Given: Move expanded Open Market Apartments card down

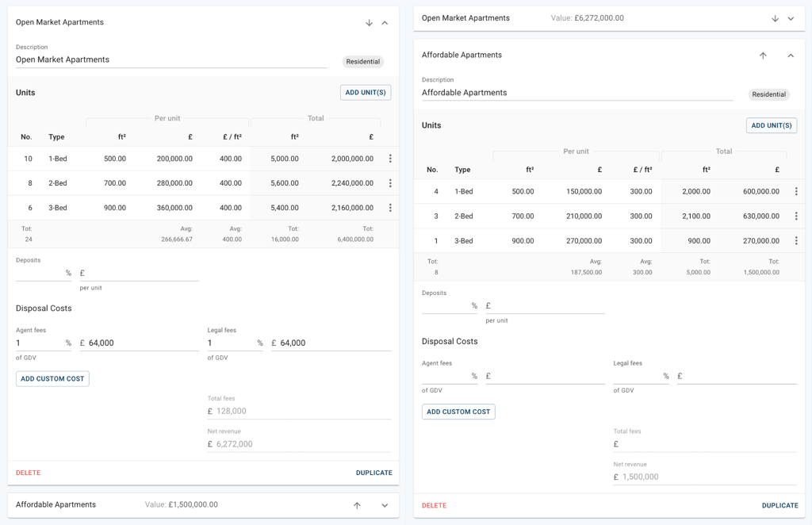Looking at the screenshot, I should [369, 23].
